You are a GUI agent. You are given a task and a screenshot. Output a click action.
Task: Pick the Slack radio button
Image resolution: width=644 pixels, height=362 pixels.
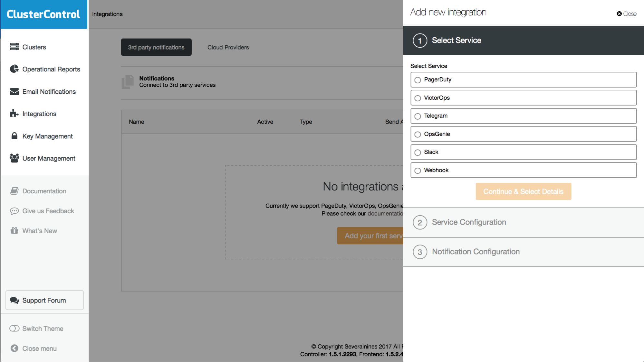coord(418,153)
